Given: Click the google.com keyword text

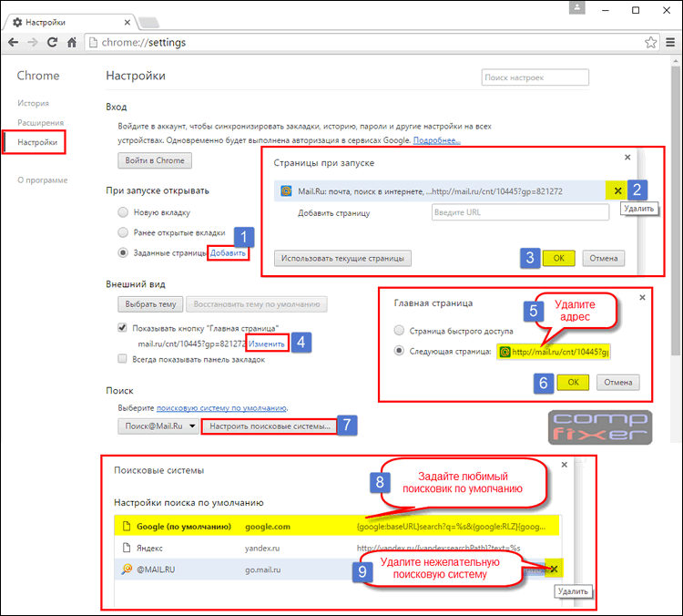Looking at the screenshot, I should click(x=268, y=527).
